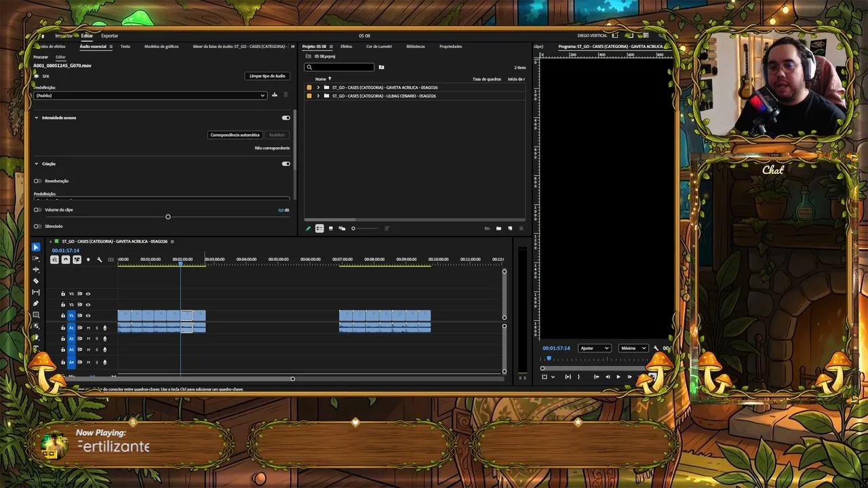The image size is (868, 488).
Task: Click Limpar tipo de áudio button
Action: 267,76
